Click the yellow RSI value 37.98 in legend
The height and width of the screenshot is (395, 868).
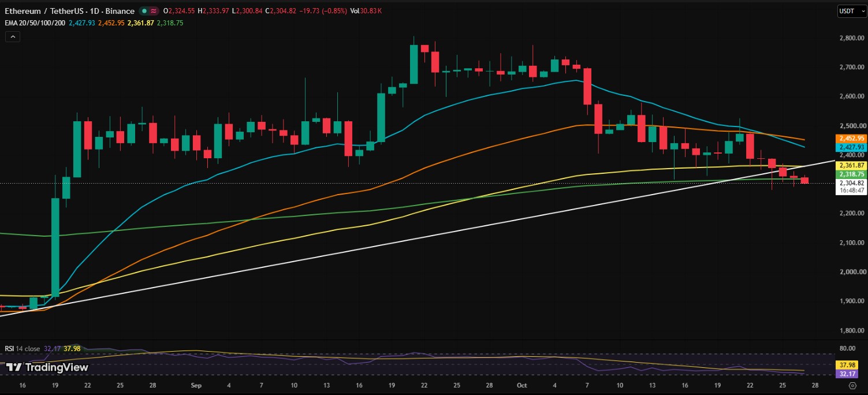tap(72, 348)
